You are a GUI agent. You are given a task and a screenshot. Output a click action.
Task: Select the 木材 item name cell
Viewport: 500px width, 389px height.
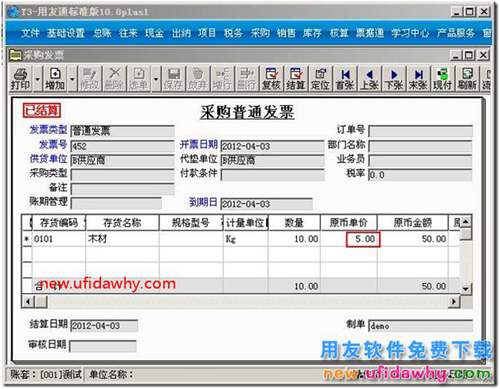pos(122,239)
